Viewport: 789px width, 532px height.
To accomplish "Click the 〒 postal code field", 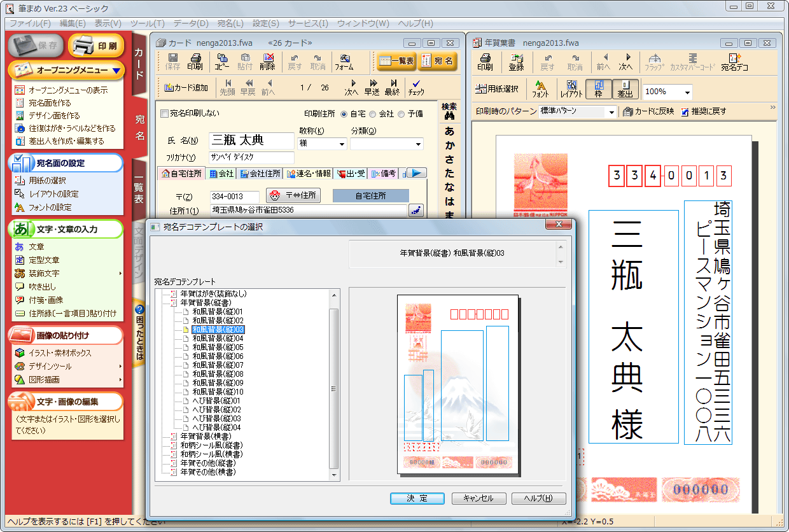I will click(x=234, y=196).
